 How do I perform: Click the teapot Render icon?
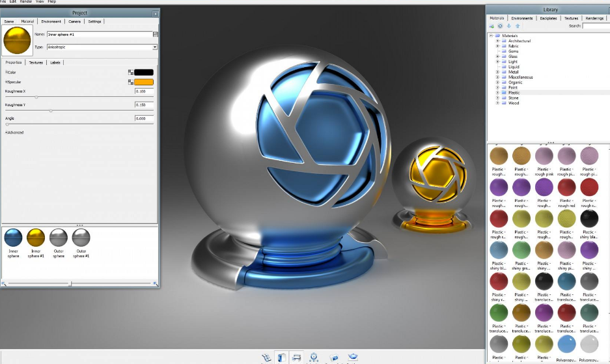pos(352,357)
